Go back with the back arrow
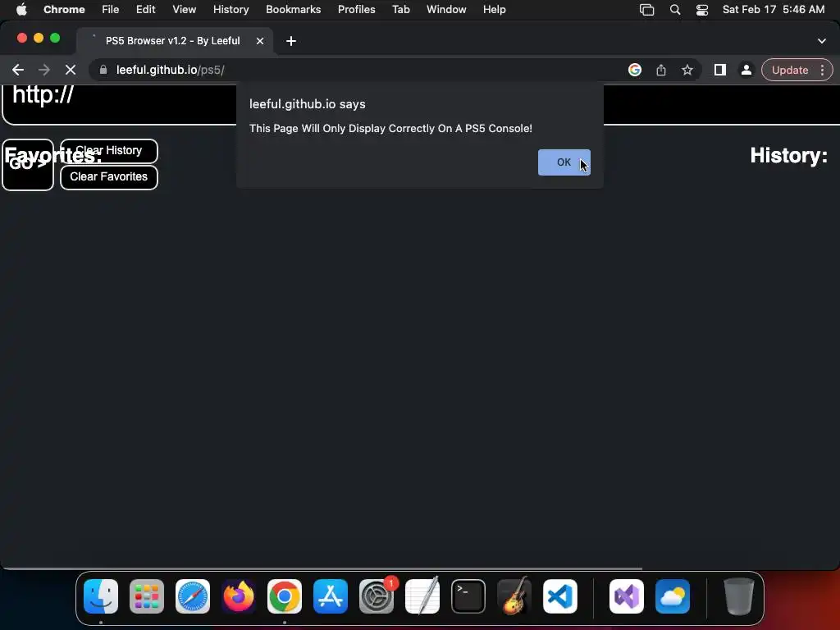 click(18, 71)
